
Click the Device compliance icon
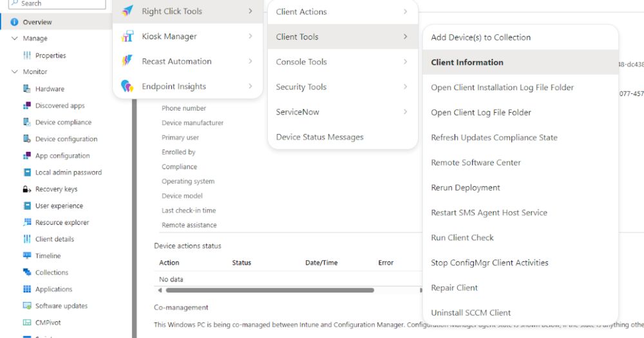pyautogui.click(x=27, y=122)
